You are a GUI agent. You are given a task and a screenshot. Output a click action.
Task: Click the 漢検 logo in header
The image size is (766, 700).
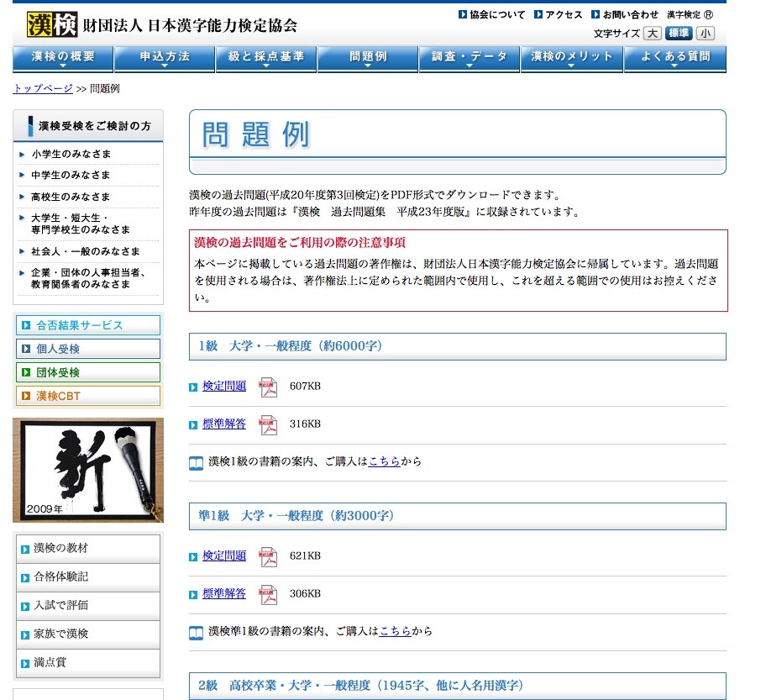[x=52, y=24]
